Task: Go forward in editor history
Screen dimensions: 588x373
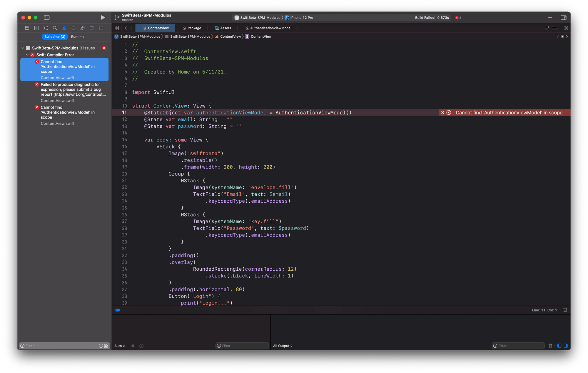Action: point(131,28)
